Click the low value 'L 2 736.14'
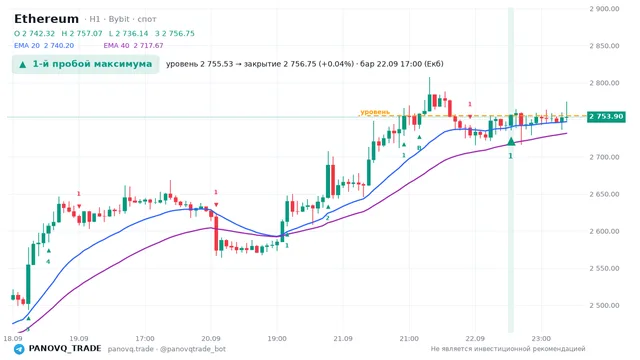Screen dimensions: 640x360 click(128, 33)
